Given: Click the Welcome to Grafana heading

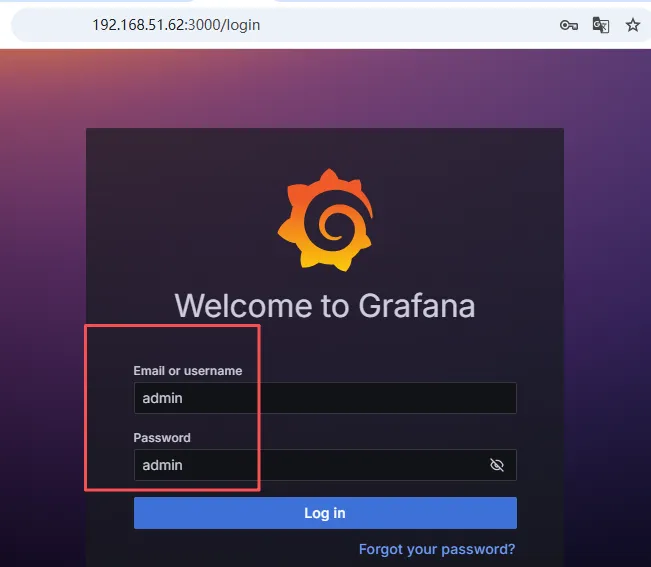Looking at the screenshot, I should [325, 306].
